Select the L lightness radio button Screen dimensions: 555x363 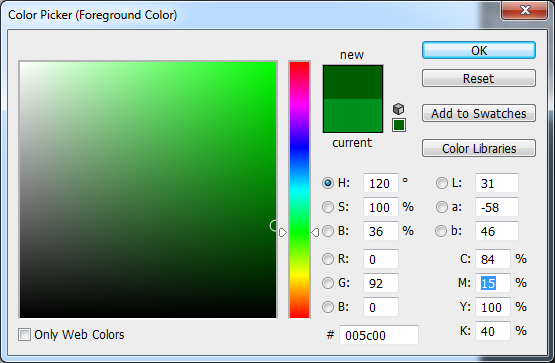pyautogui.click(x=442, y=183)
